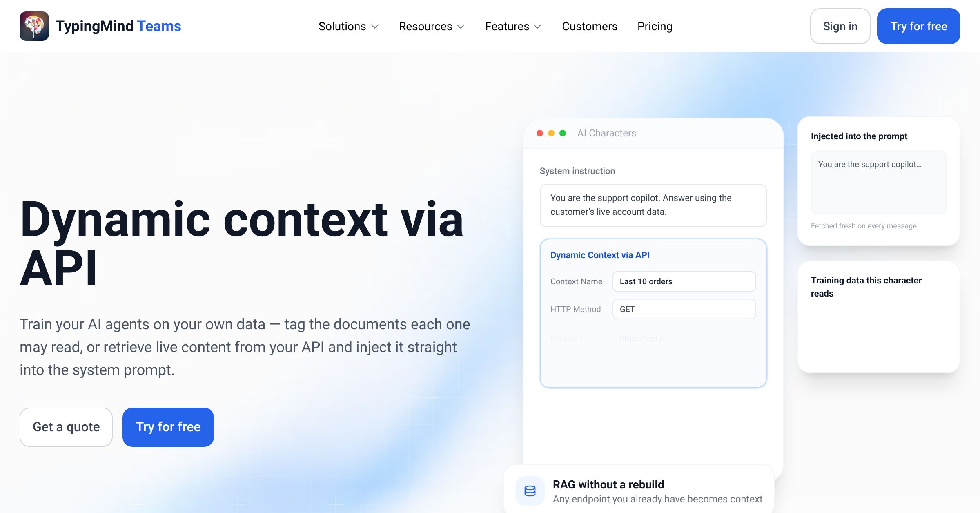This screenshot has width=980, height=513.
Task: Open the Pricing page
Action: click(655, 26)
